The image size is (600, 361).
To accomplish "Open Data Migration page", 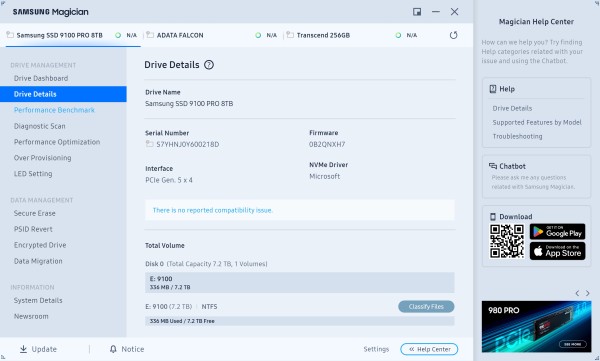I will tap(38, 261).
